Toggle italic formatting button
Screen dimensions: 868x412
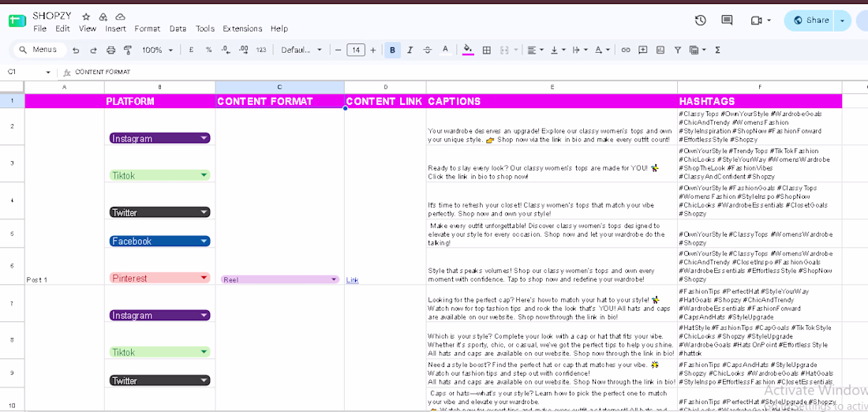click(x=410, y=50)
